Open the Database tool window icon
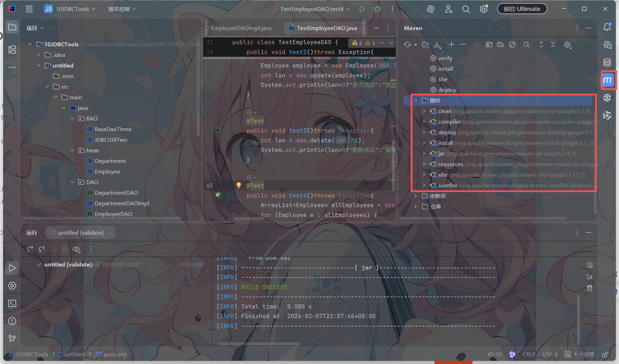 tap(607, 63)
